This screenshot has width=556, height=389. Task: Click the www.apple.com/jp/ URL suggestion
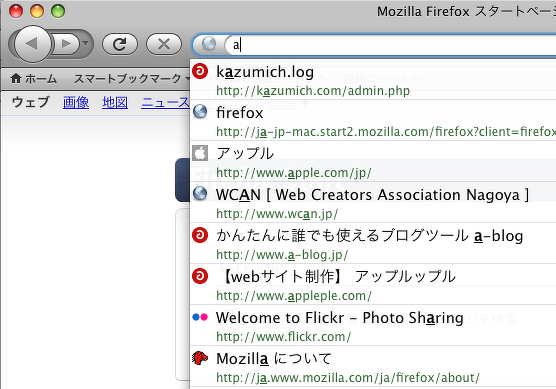294,173
